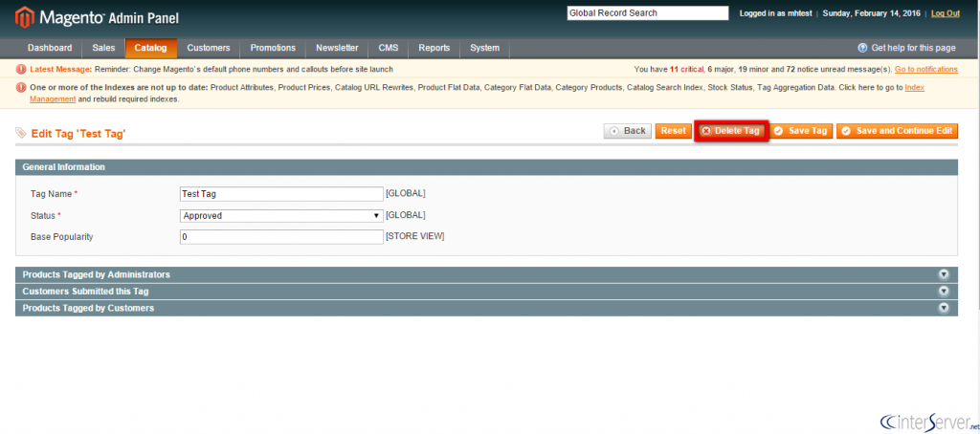Open the Promotions menu
This screenshot has height=434, width=980.
click(273, 48)
